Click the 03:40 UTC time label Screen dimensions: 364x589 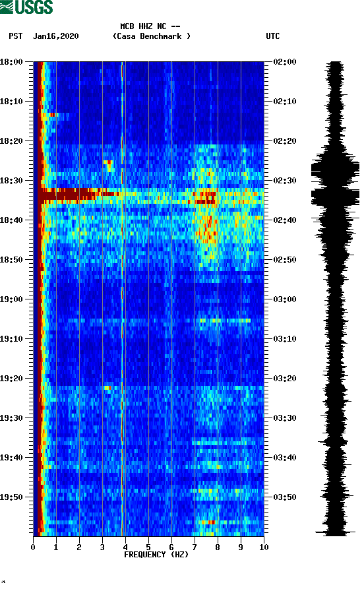[285, 458]
